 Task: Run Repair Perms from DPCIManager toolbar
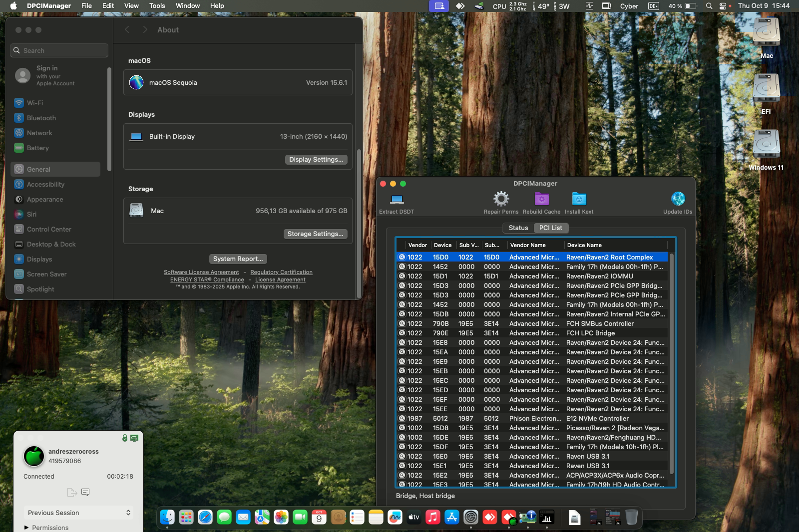pyautogui.click(x=501, y=199)
